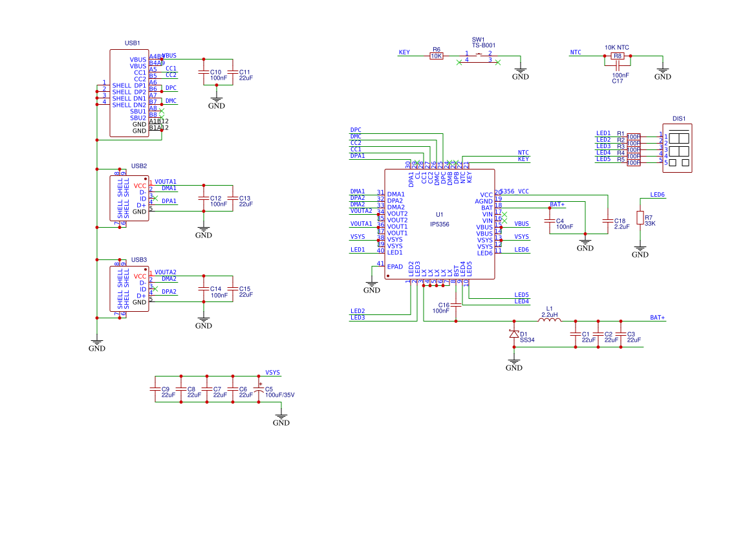
Task: Click the C8 22uF capacitor symbol
Action: 181,389
